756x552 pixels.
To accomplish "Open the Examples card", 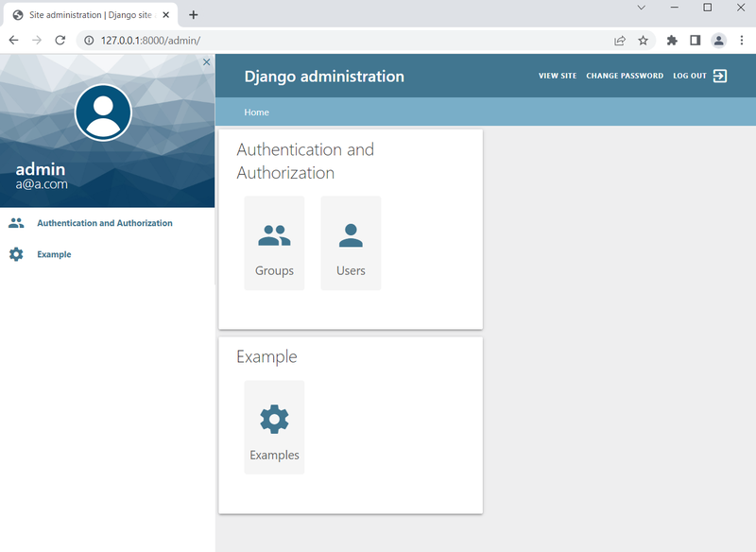I will coord(274,427).
